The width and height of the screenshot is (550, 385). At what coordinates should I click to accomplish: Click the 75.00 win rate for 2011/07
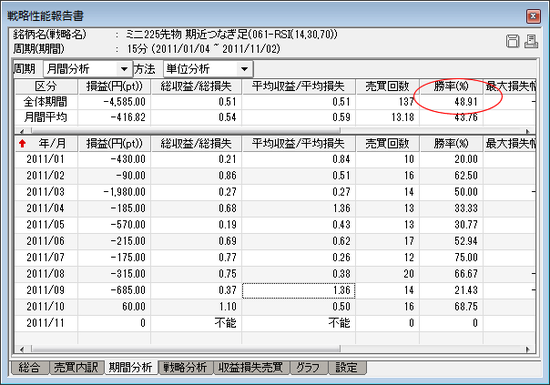(451, 257)
